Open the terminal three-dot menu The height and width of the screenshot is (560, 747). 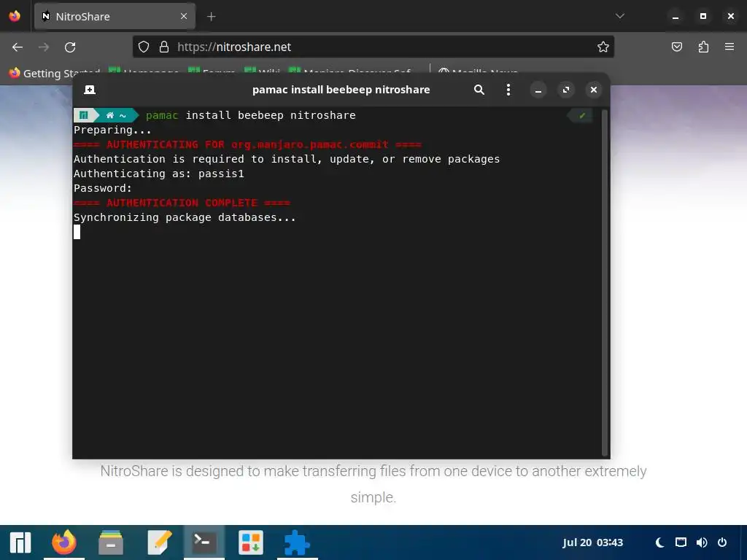[508, 90]
